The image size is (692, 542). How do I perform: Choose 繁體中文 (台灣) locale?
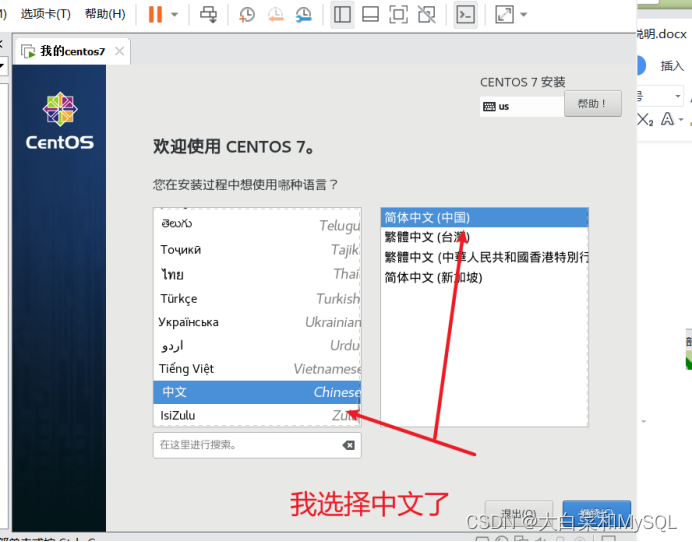tap(484, 237)
